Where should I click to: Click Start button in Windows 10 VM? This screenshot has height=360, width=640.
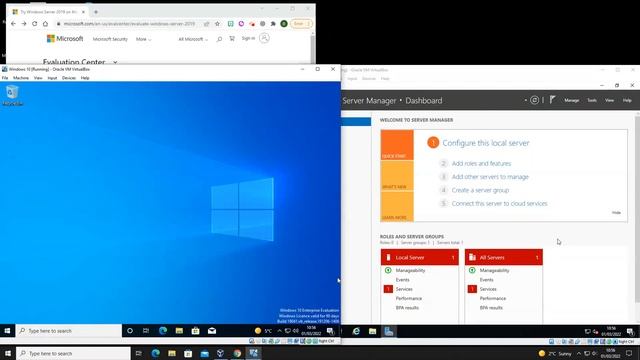[x=7, y=331]
